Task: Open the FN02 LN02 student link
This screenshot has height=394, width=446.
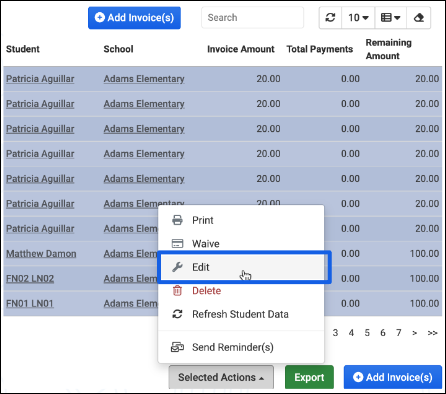Action: (30, 279)
